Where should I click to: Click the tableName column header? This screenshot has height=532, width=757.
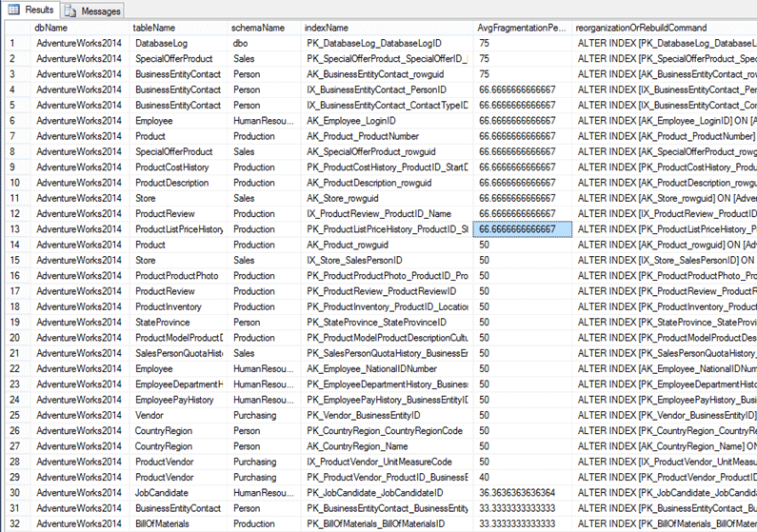[179, 28]
